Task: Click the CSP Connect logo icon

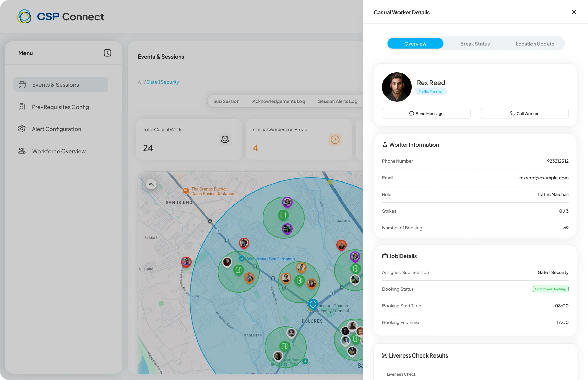Action: tap(24, 16)
